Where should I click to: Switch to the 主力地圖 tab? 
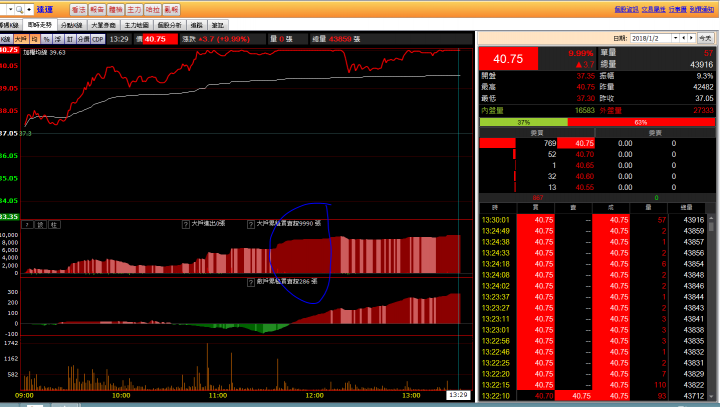[137, 25]
